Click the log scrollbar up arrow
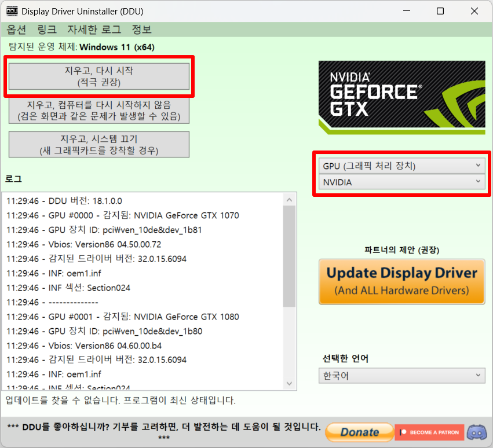493x448 pixels. coord(290,199)
